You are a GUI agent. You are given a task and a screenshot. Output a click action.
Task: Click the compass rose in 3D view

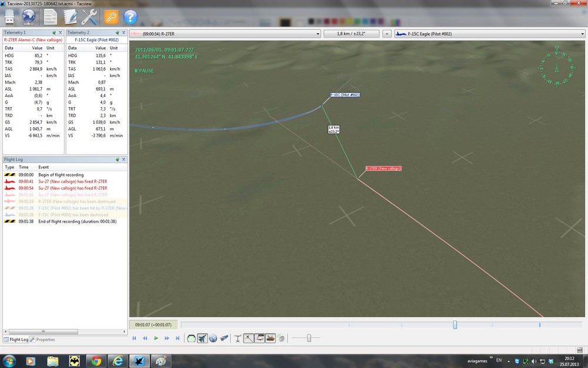point(557,68)
